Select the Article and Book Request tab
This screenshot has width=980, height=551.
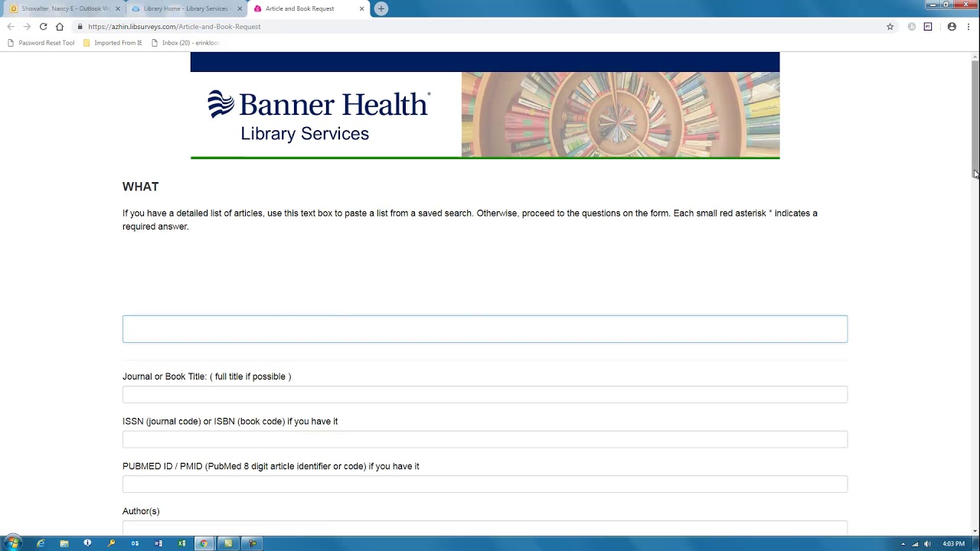tap(309, 8)
